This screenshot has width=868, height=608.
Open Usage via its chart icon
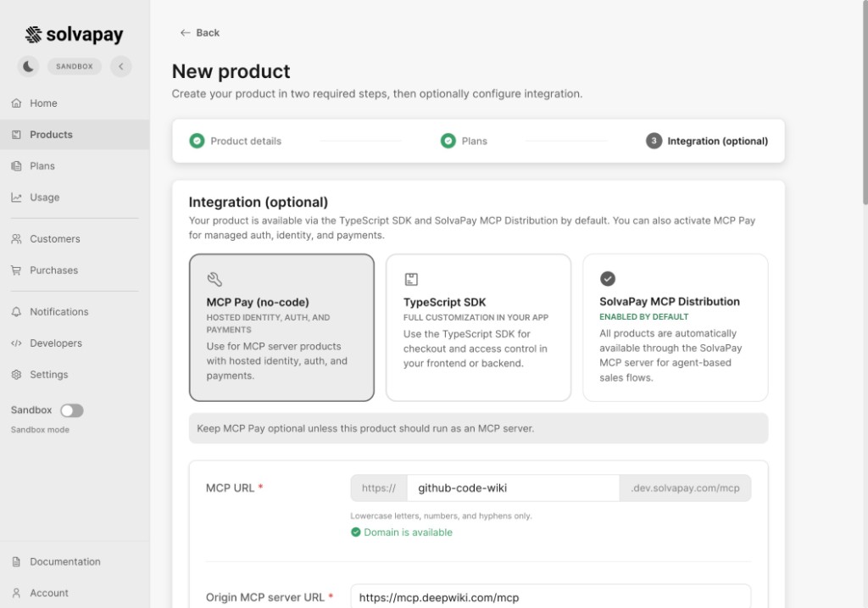pos(16,197)
